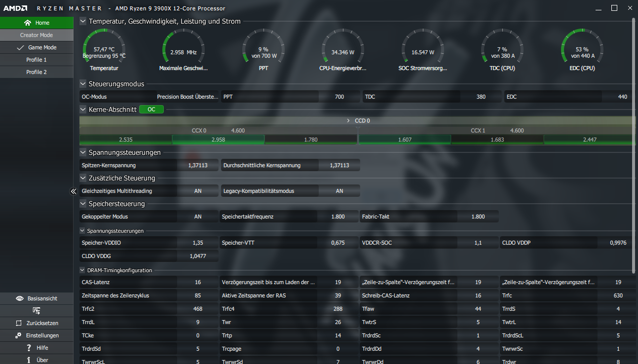Viewport: 638px width, 364px height.
Task: Click the AMD logo in title bar
Action: (x=15, y=8)
